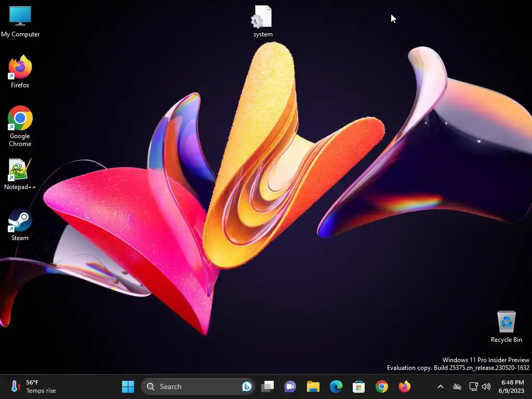This screenshot has height=399, width=532.
Task: Select the Notepad++ desktop shortcut
Action: click(20, 174)
